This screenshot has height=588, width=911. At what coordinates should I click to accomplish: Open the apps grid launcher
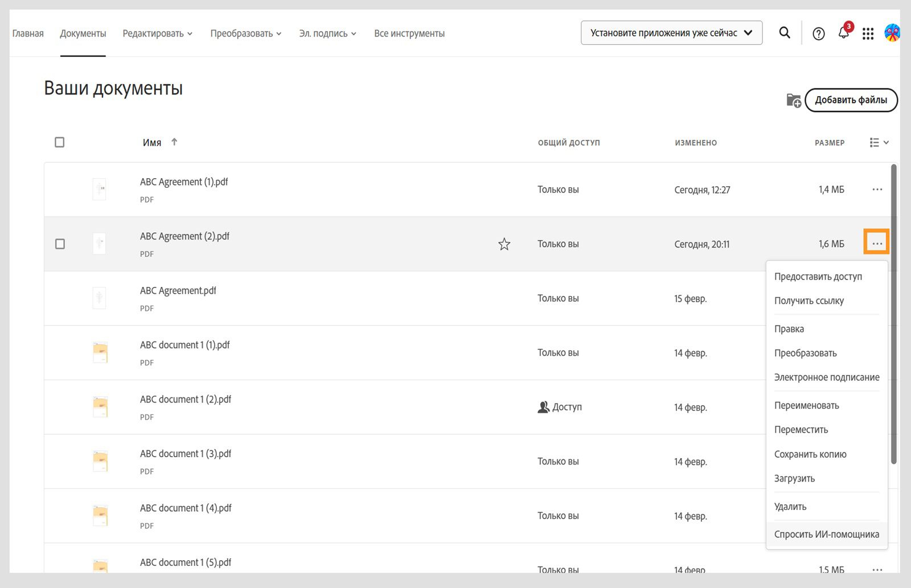(x=868, y=34)
